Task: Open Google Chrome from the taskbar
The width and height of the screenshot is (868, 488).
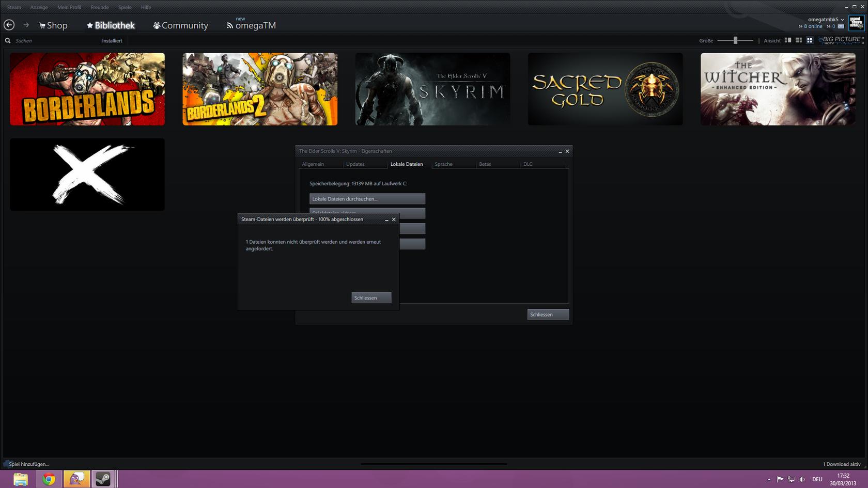Action: coord(49,479)
